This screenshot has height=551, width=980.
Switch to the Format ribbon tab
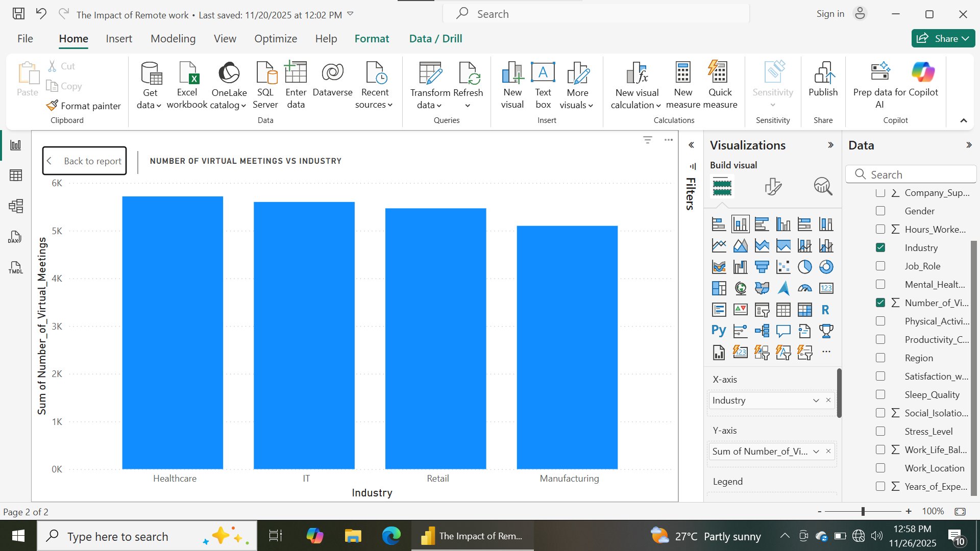click(x=372, y=39)
